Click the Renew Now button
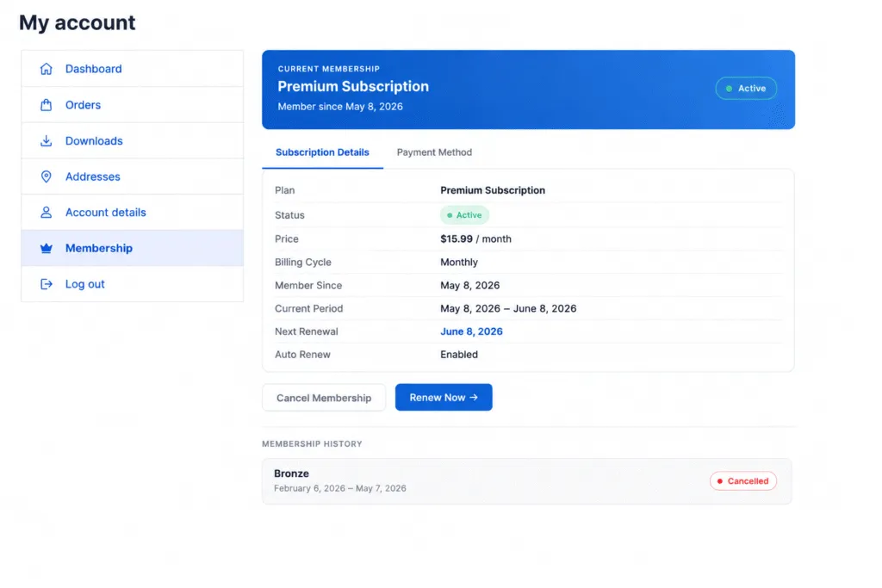The width and height of the screenshot is (882, 588). pyautogui.click(x=444, y=398)
